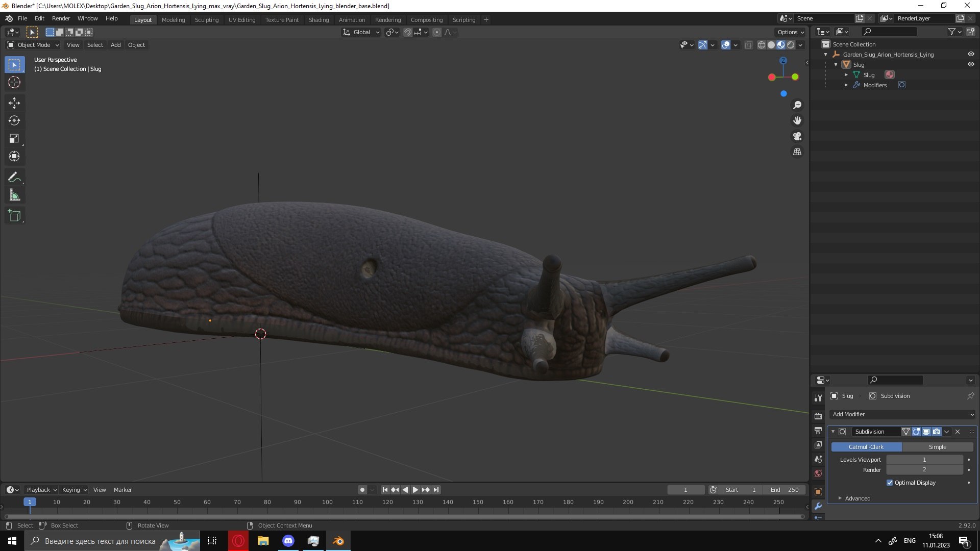980x551 pixels.
Task: Switch to Sculpting workspace tab
Action: pyautogui.click(x=207, y=19)
